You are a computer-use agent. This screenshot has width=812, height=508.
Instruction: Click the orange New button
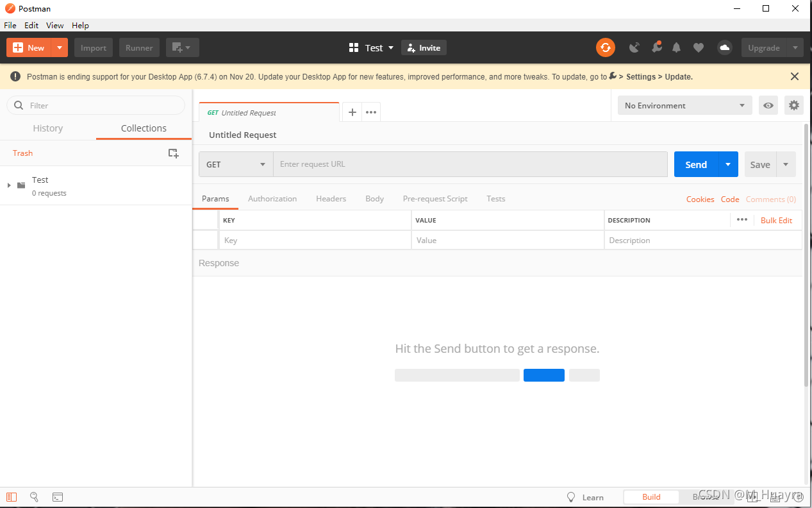[29, 47]
